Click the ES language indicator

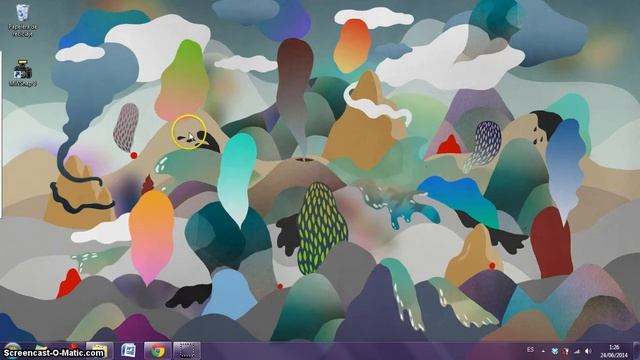tap(530, 350)
